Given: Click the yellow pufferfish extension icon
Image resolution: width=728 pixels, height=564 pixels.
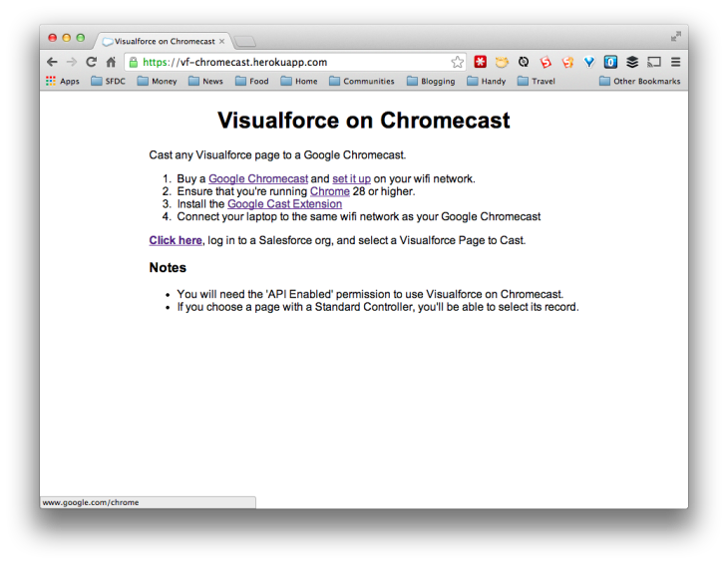Looking at the screenshot, I should 502,62.
